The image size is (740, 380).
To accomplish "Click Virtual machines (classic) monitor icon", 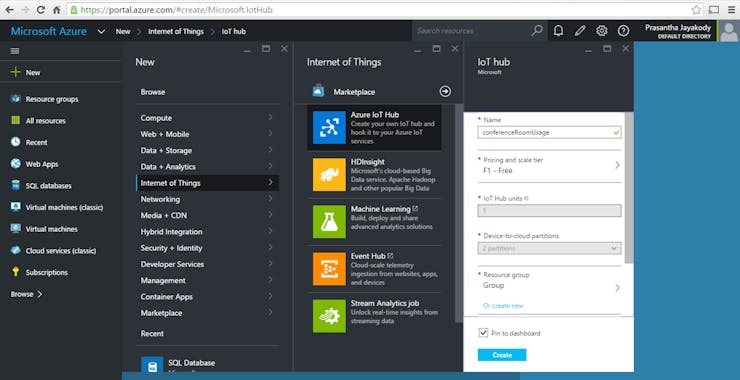I will tap(16, 207).
